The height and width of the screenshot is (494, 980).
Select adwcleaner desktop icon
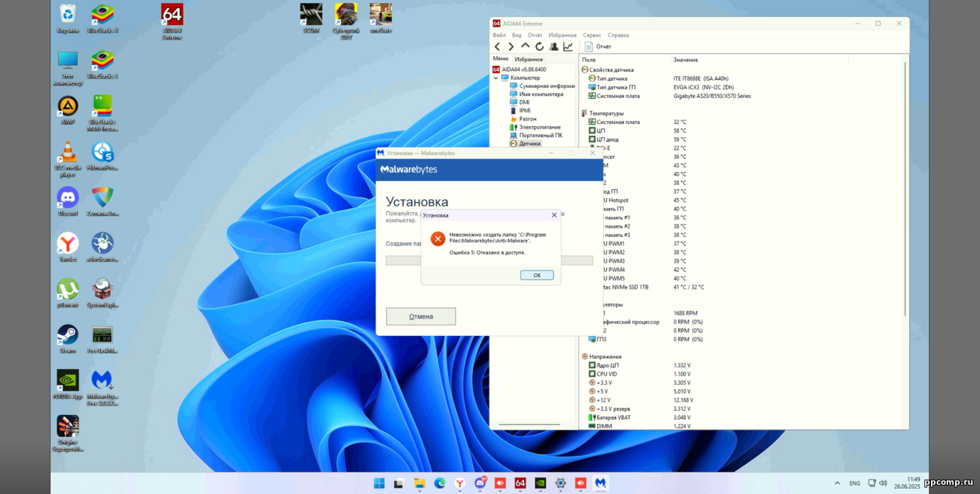103,248
